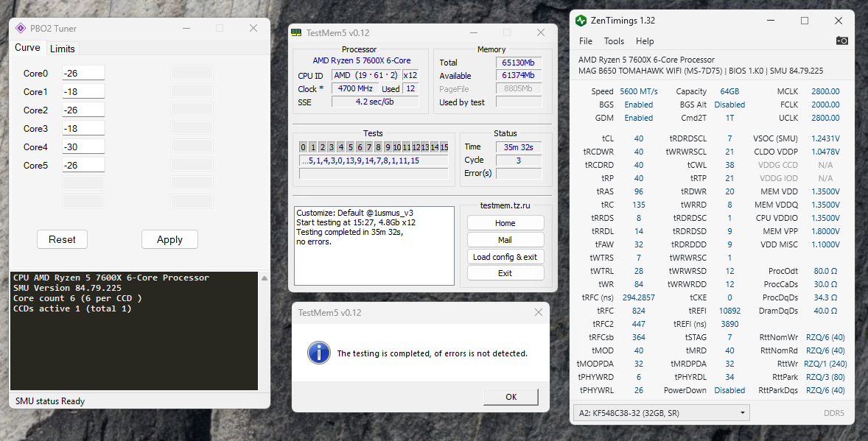Click the Core0 offset input field
Screen dimensions: 868x441
point(83,73)
